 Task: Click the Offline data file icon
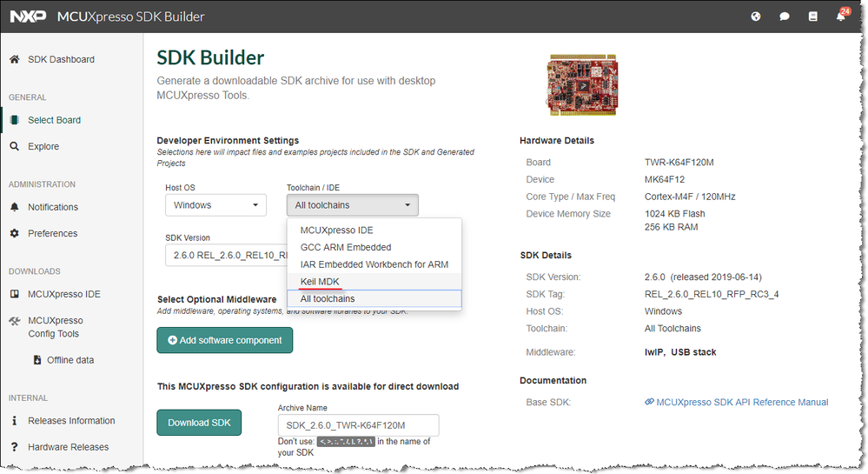(37, 360)
